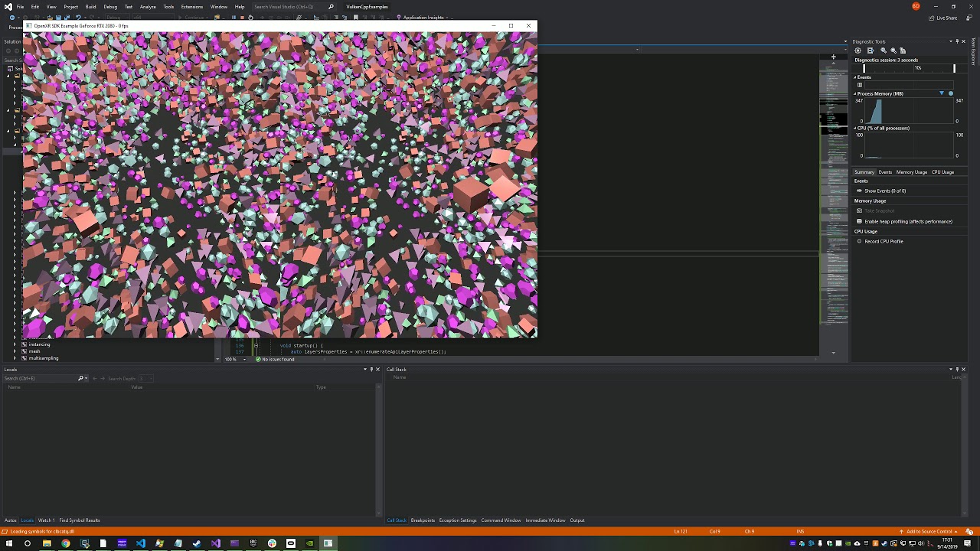
Task: Switch to the CPU Usage tab in Diagnostic Tools
Action: (x=942, y=172)
